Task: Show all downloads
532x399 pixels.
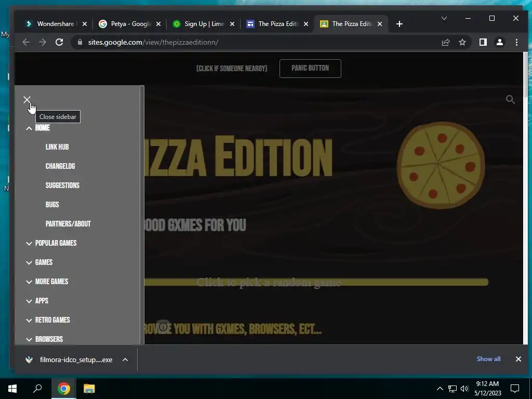Action: 488,359
